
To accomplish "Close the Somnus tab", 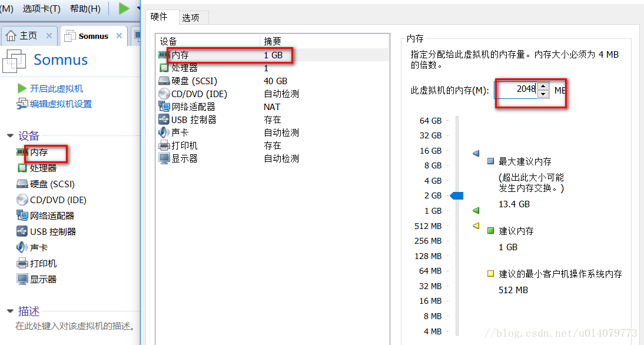I will click(x=119, y=36).
